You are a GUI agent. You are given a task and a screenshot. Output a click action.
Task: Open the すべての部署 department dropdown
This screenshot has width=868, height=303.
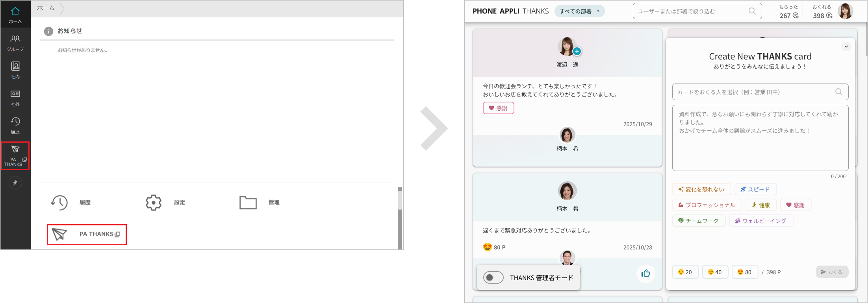[x=579, y=11]
